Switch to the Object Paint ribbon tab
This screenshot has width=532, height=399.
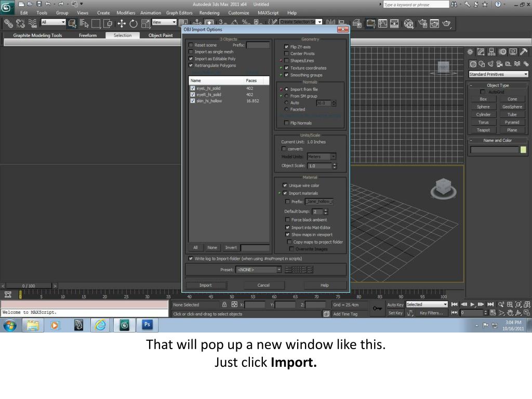161,35
